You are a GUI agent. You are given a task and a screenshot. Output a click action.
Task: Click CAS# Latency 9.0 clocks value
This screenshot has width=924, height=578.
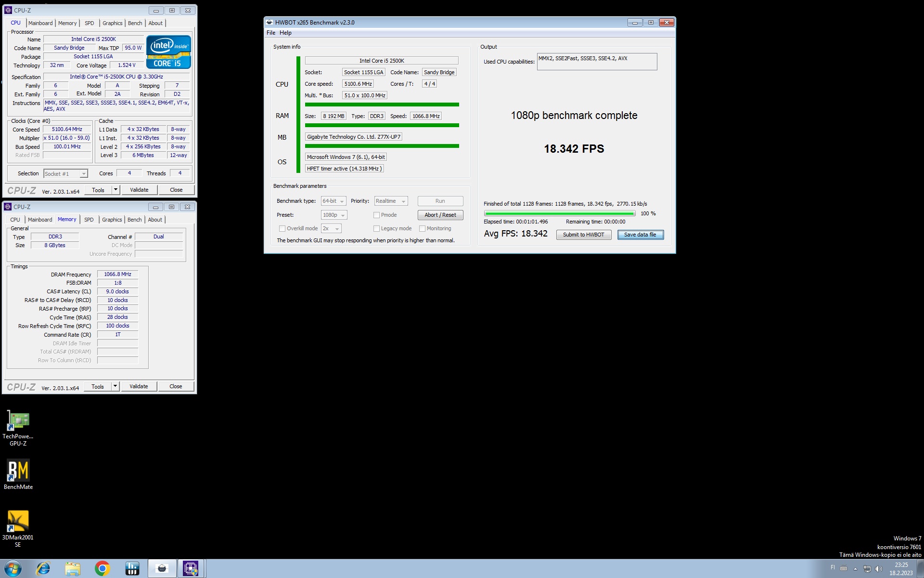click(x=117, y=291)
